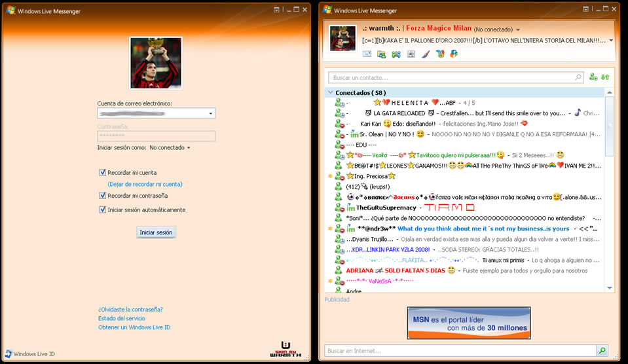Select the contact FLAKITA
Screen dimensions: 628x364
tap(464, 261)
